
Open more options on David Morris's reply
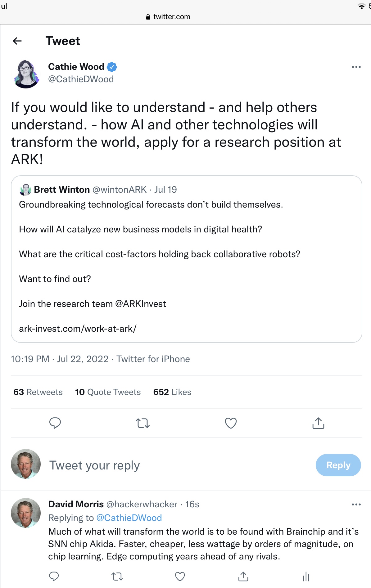(356, 505)
